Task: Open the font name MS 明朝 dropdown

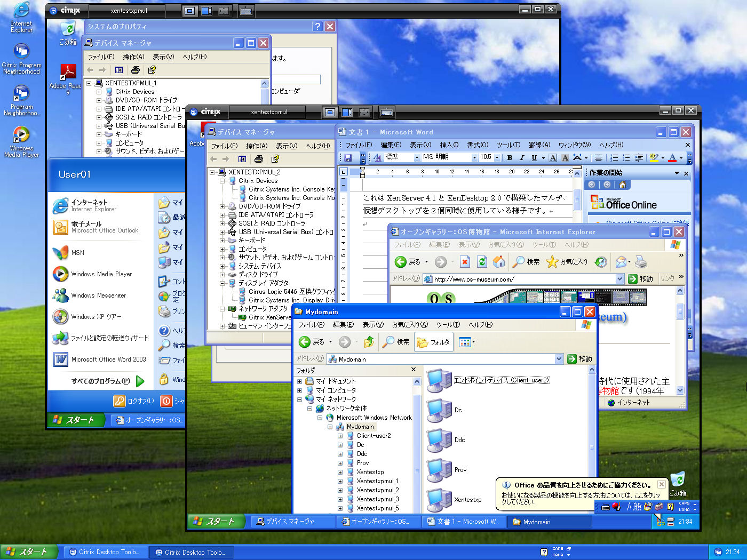Action: pyautogui.click(x=474, y=157)
